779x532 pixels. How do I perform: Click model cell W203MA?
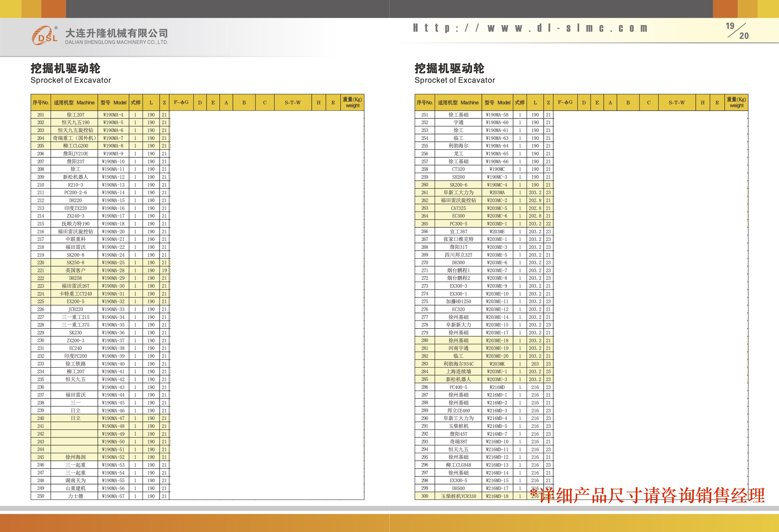497,192
